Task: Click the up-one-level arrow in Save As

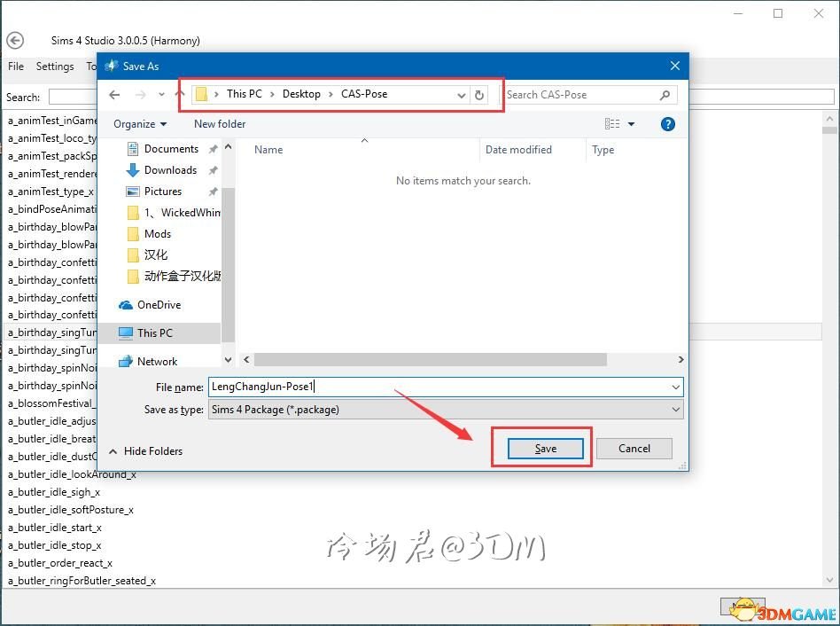Action: coord(180,94)
